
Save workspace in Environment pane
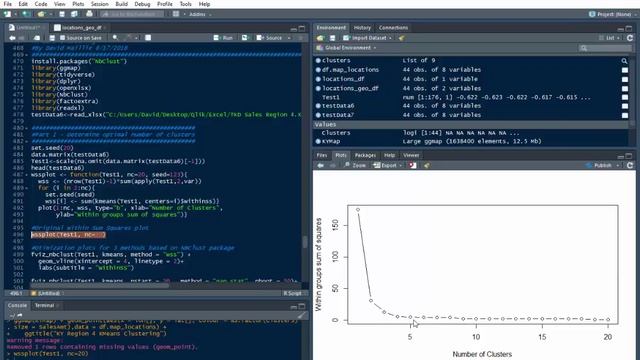click(333, 38)
